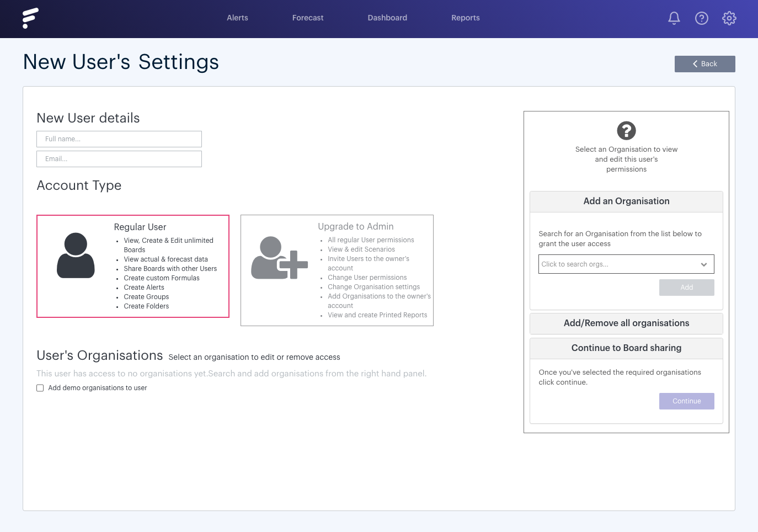
Task: Open the Reports menu
Action: [x=465, y=18]
